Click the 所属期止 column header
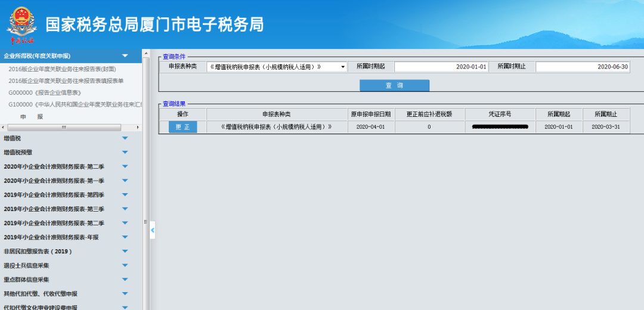The height and width of the screenshot is (310, 644). coord(606,114)
